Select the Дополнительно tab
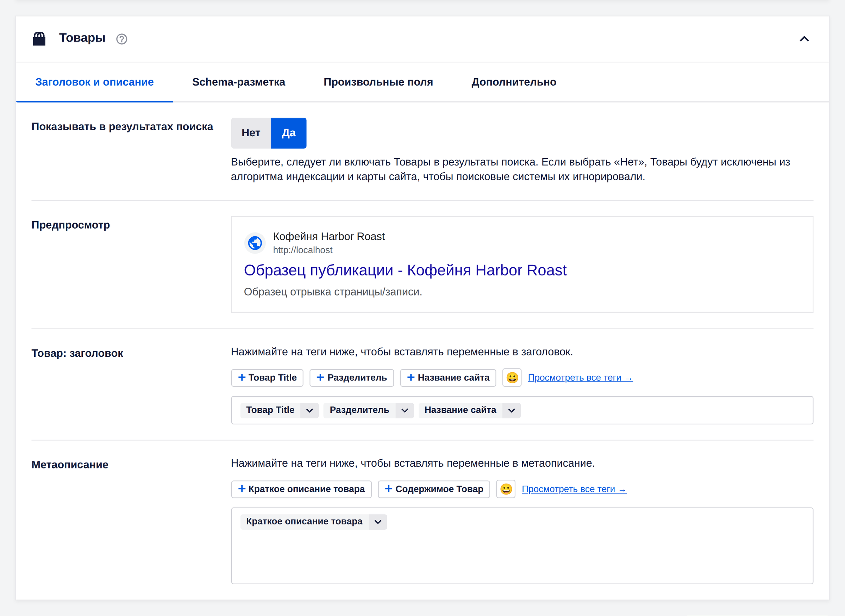 pyautogui.click(x=514, y=82)
